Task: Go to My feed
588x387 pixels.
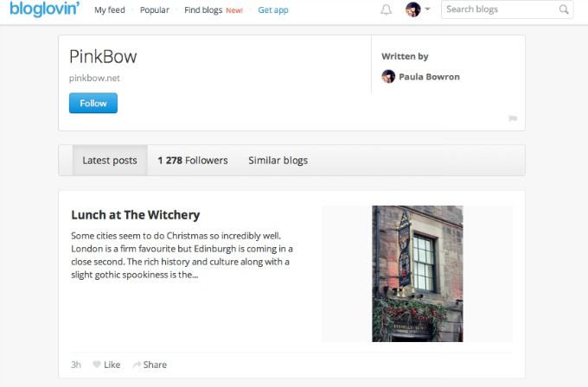Action: (x=110, y=10)
